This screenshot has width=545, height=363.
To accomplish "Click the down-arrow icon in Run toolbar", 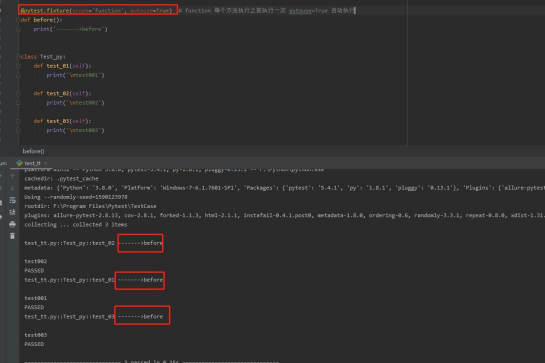I will [13, 188].
